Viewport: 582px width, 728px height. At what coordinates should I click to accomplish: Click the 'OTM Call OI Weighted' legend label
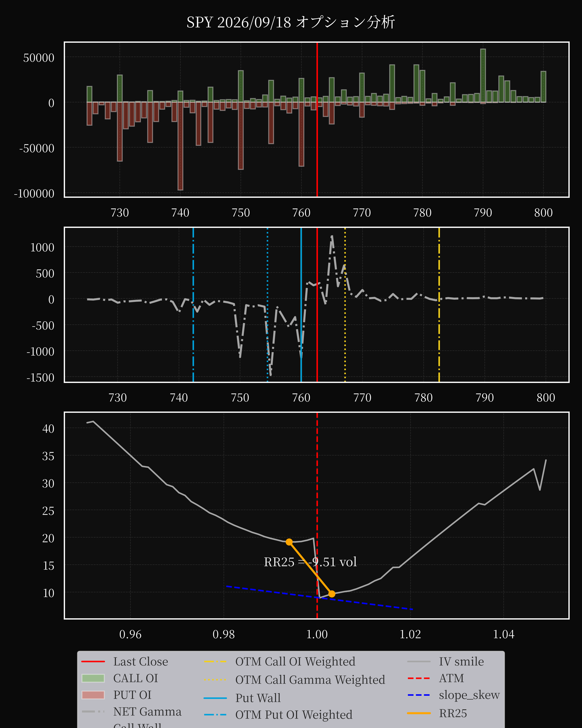(x=295, y=662)
